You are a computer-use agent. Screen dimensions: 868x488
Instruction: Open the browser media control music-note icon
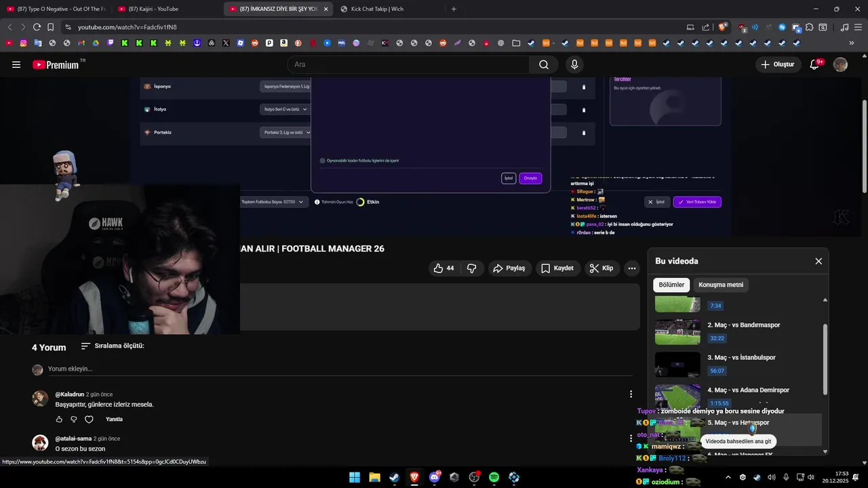point(844,27)
